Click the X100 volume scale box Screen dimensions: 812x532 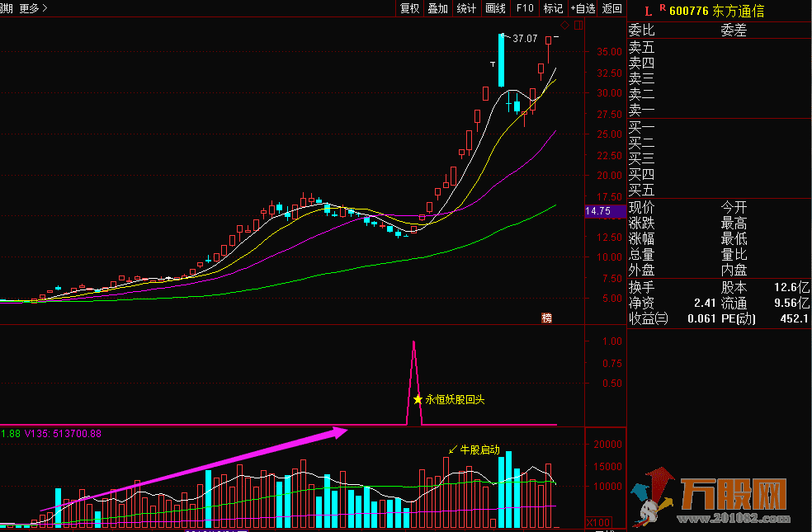coord(597,522)
